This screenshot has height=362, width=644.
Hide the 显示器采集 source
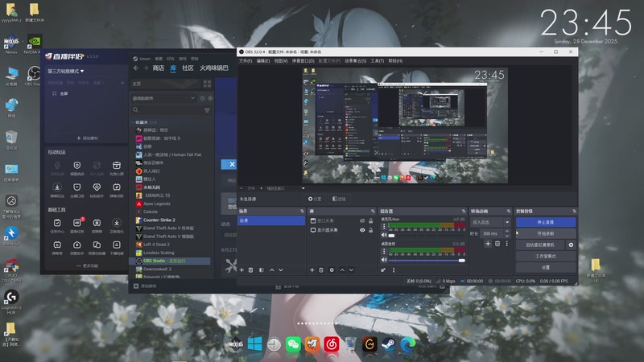tap(362, 230)
